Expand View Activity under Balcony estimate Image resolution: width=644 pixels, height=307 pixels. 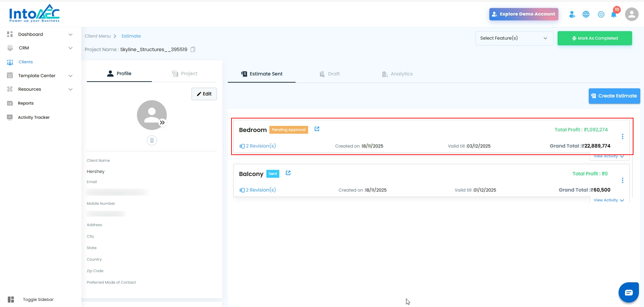click(609, 200)
